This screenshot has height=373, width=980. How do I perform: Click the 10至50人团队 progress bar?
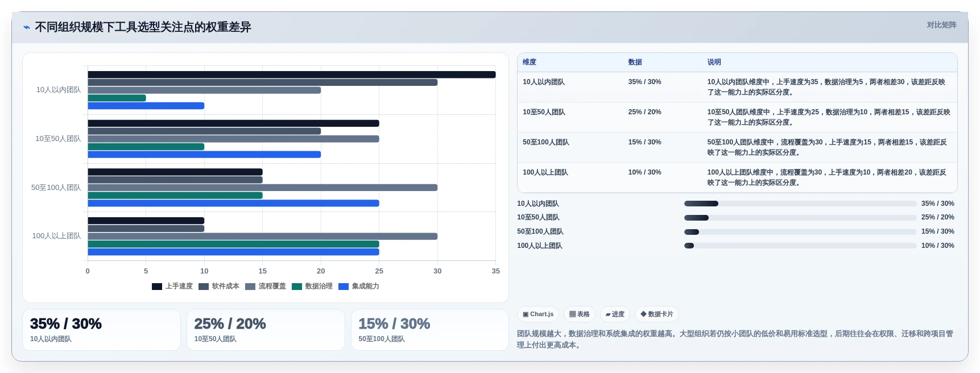800,218
